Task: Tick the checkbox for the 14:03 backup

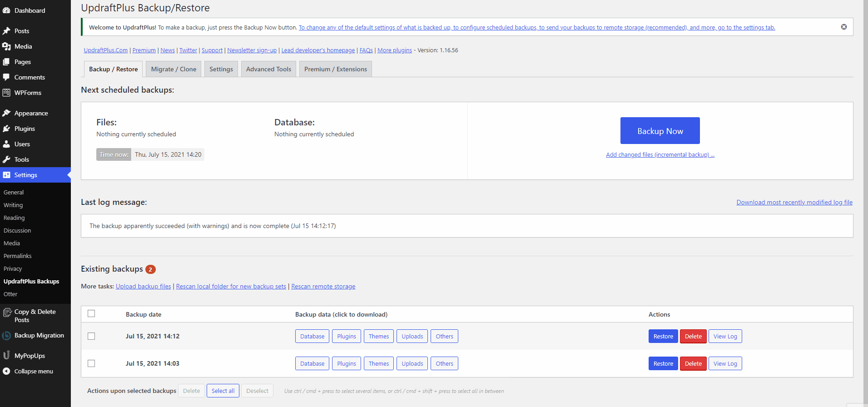Action: coord(91,363)
